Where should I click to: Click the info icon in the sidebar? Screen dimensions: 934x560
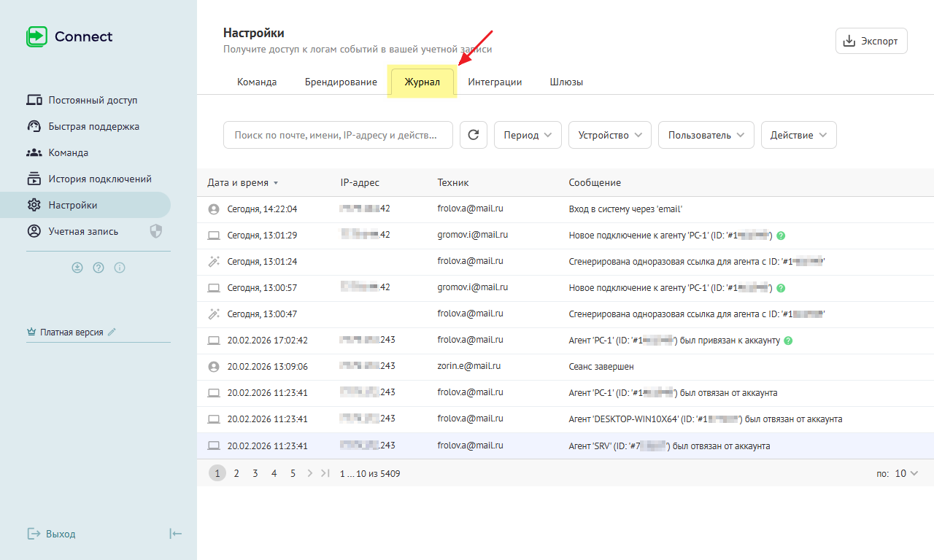point(120,268)
